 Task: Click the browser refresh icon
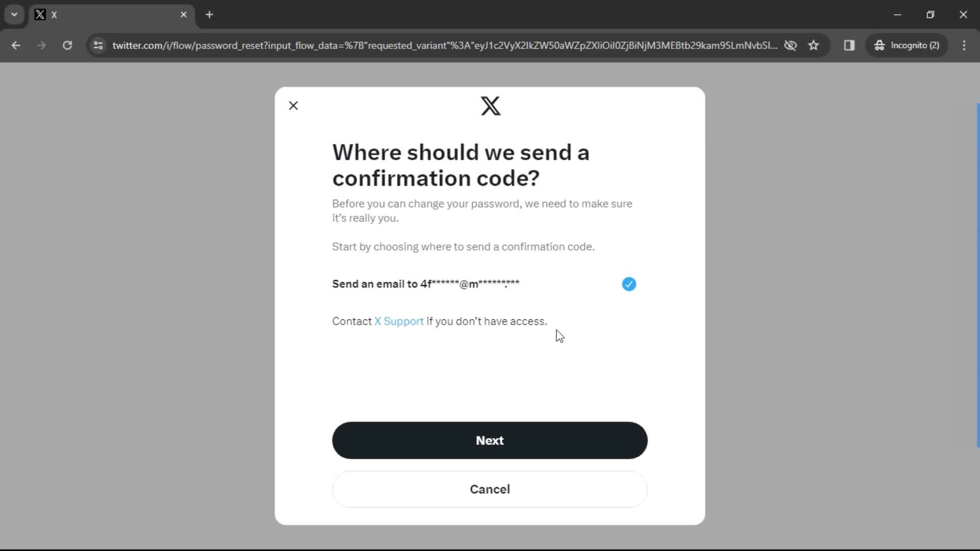tap(67, 45)
